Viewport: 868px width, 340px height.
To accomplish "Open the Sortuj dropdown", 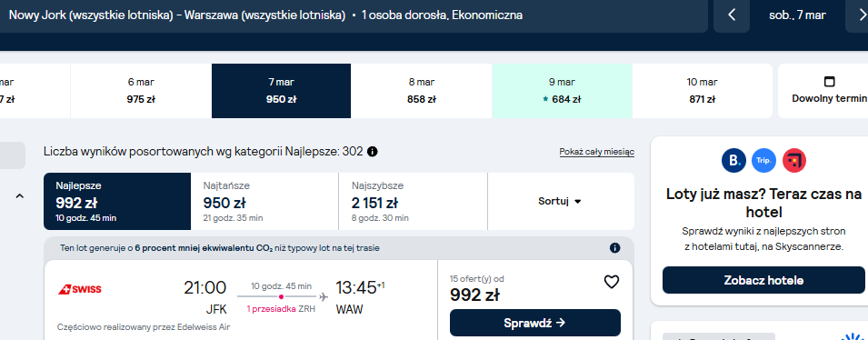I will click(x=560, y=202).
